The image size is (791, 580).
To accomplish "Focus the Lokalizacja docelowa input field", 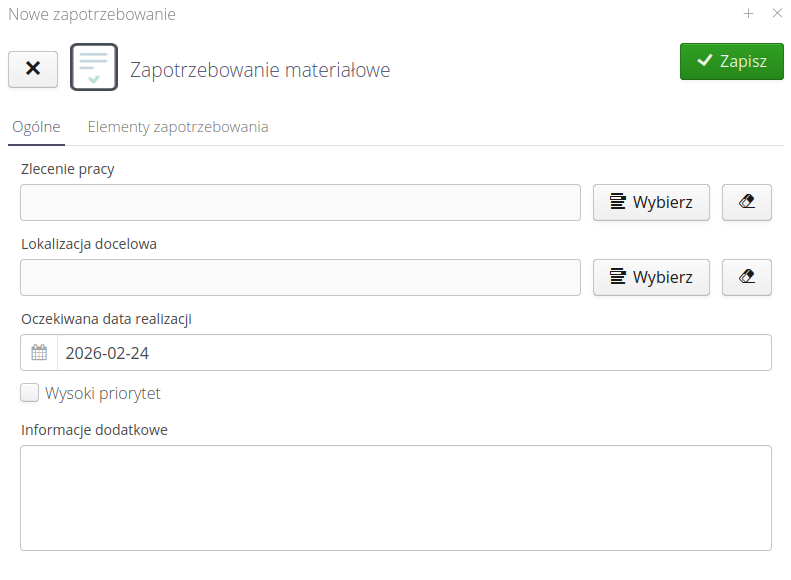I will [300, 277].
